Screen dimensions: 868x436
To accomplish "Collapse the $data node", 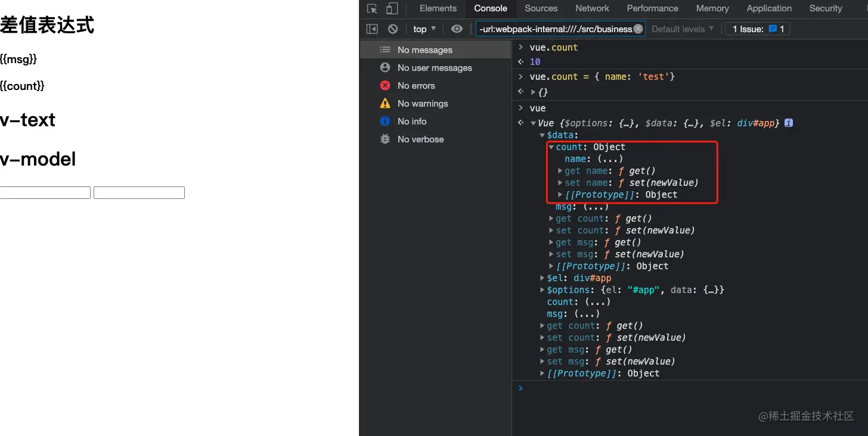I will click(542, 135).
